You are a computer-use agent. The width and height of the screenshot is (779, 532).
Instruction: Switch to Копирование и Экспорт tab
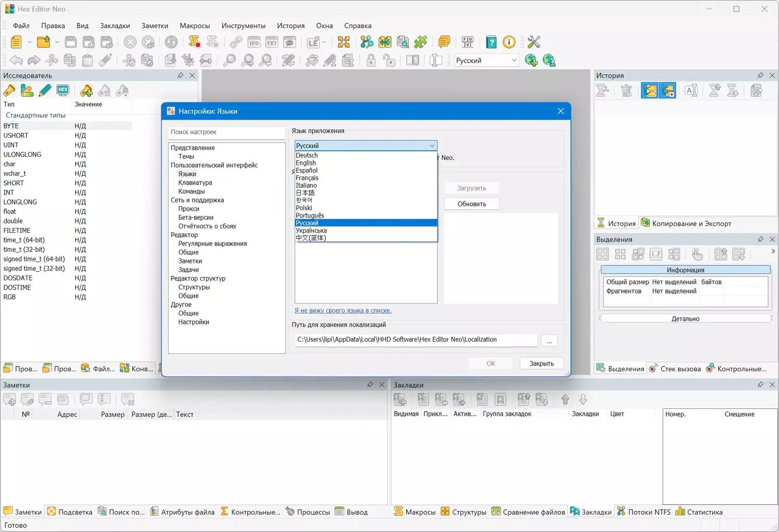[x=686, y=223]
